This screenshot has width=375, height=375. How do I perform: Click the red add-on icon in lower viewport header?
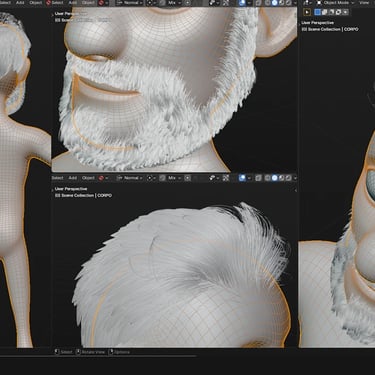101,178
